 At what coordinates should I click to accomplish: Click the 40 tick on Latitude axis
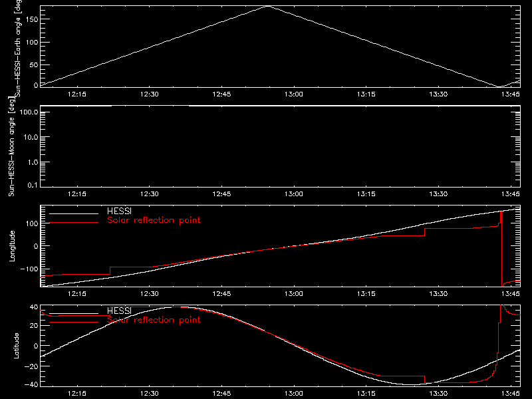[34, 307]
